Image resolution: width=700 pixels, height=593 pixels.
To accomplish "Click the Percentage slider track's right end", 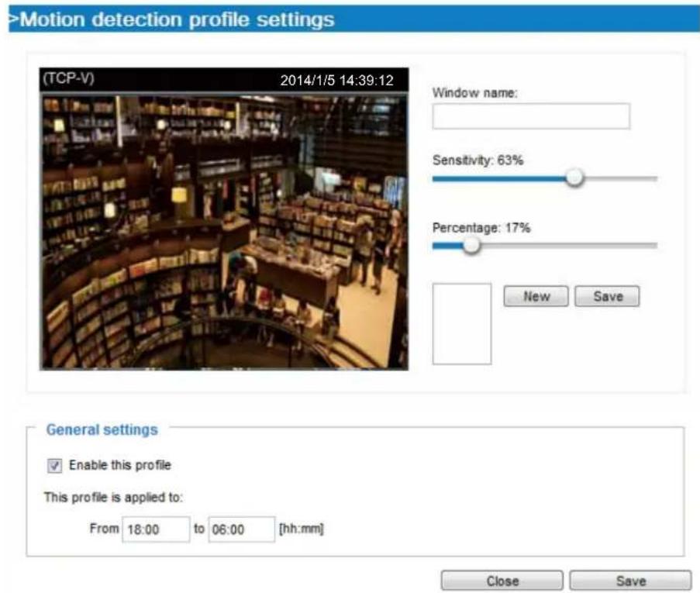I will (653, 245).
